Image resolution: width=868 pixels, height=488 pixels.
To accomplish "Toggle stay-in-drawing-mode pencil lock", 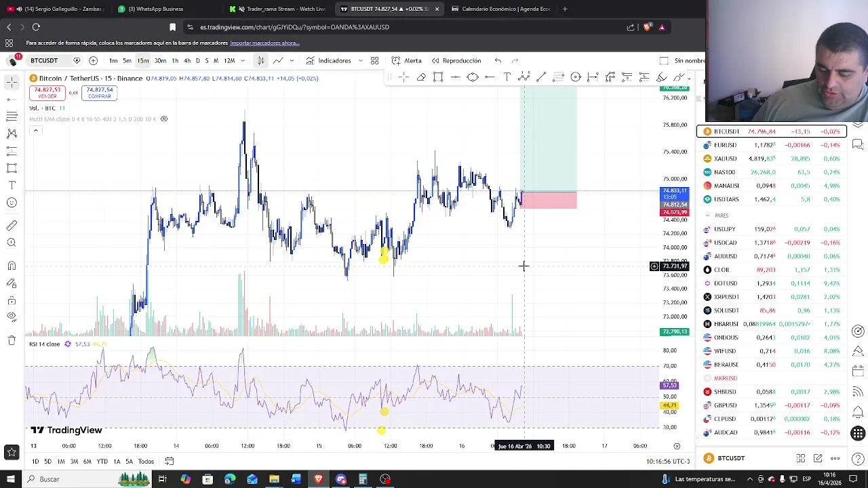I will click(x=12, y=283).
